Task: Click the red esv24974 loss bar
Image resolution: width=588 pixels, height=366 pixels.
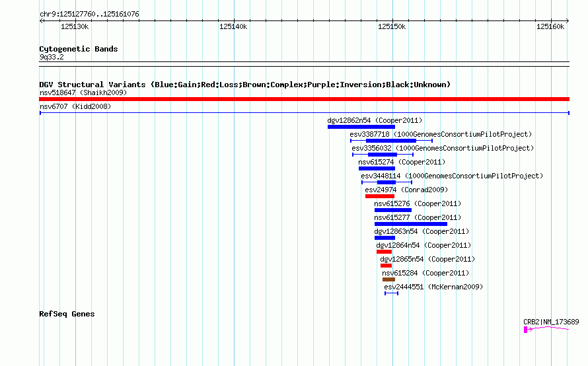Action: (380, 196)
